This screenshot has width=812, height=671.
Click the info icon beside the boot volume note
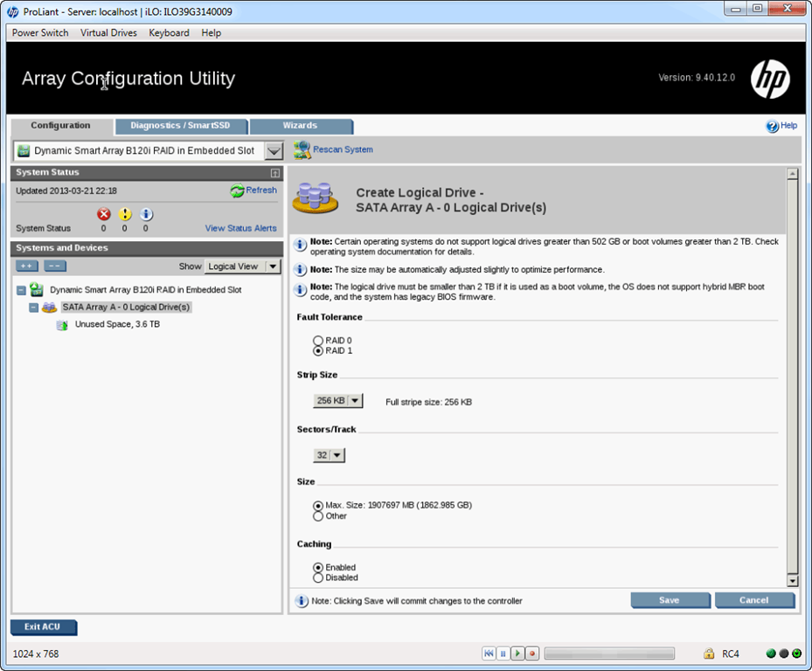[x=300, y=289]
